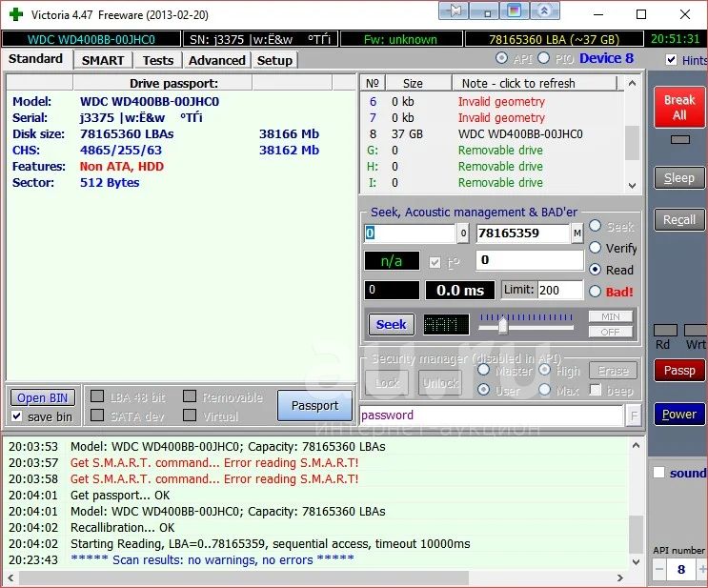Screen dimensions: 708x588
Task: Click the Sleep button
Action: (679, 178)
